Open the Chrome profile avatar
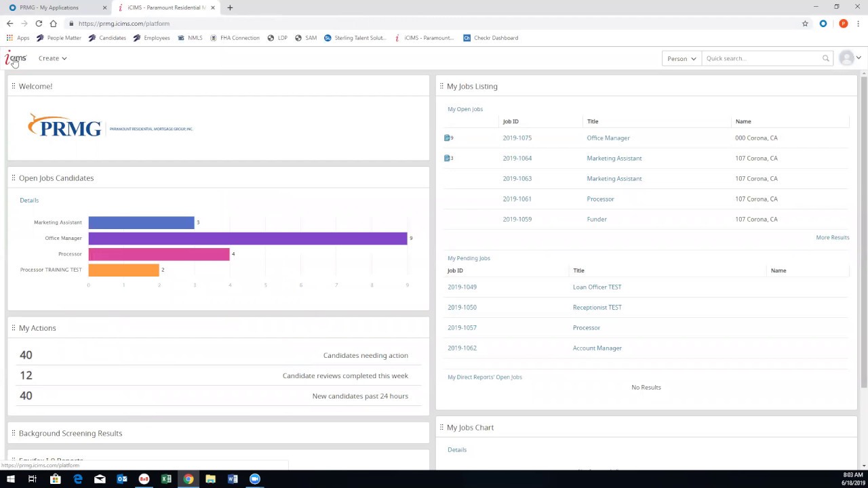The width and height of the screenshot is (868, 488). pyautogui.click(x=843, y=24)
